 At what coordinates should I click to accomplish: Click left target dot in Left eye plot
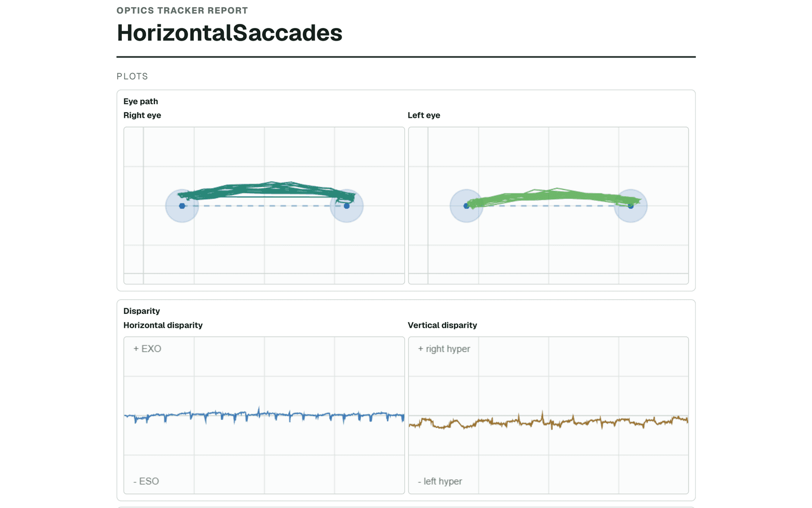coord(466,206)
